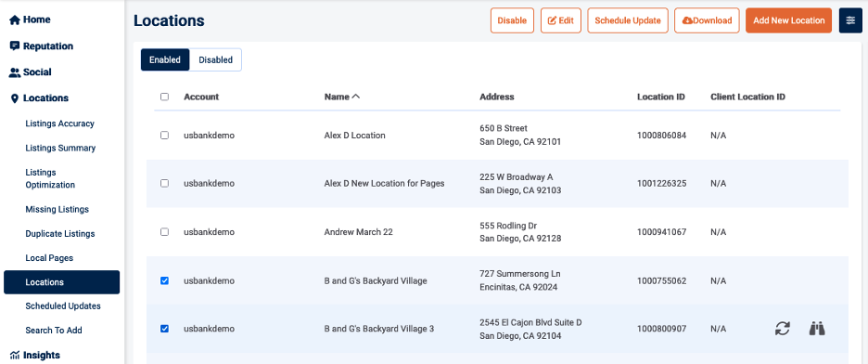Click the name Alex D New Location for Pages
The image size is (868, 364).
384,183
